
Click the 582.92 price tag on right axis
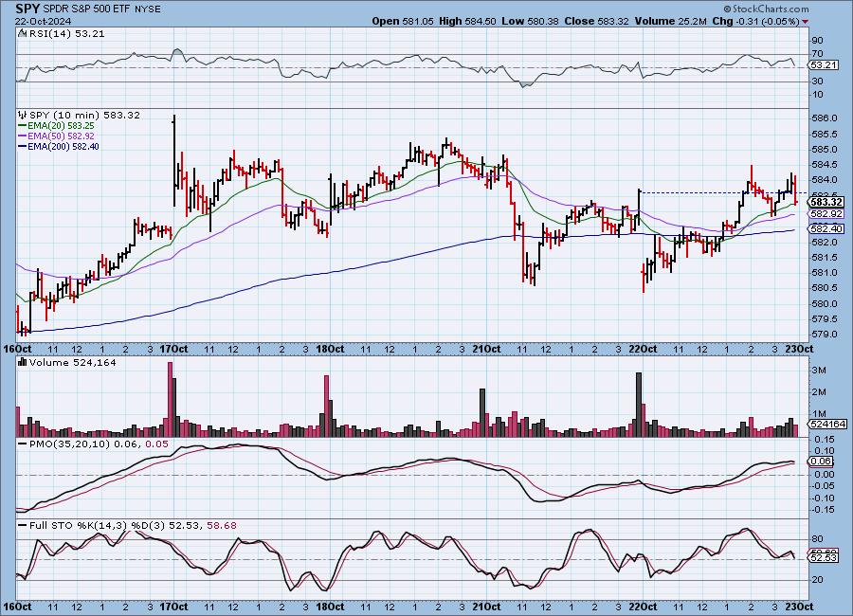[826, 214]
